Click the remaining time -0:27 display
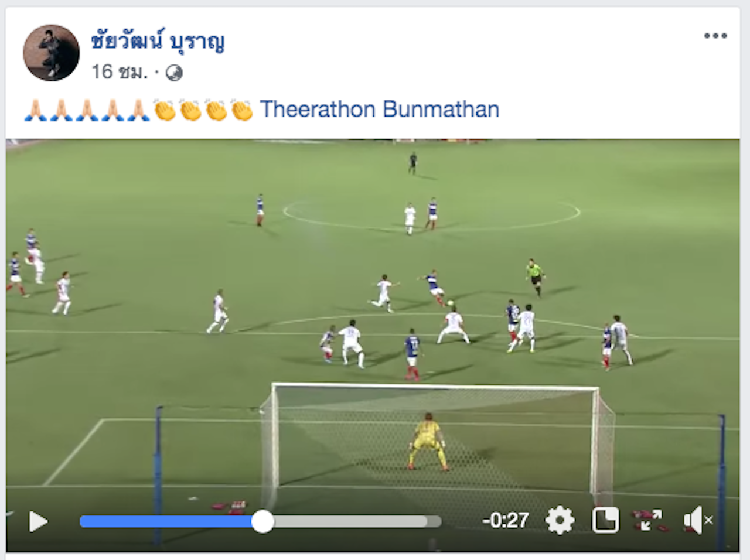 [x=505, y=520]
